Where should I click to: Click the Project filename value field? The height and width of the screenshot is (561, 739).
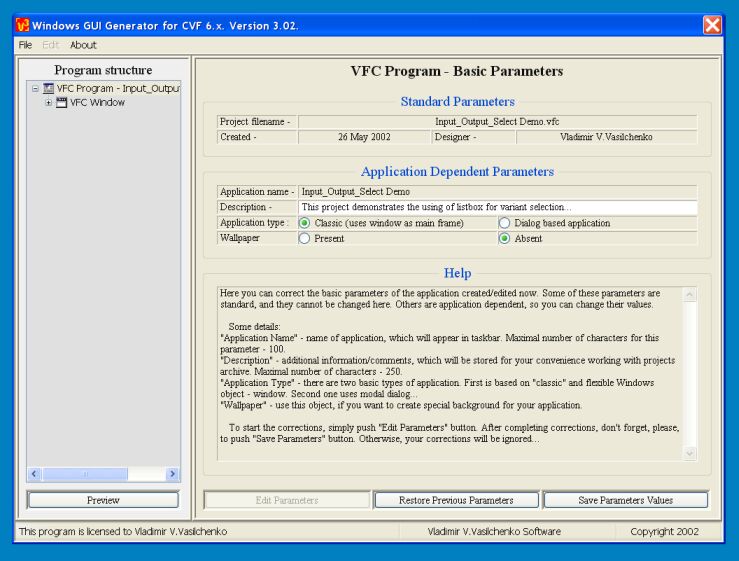point(498,122)
